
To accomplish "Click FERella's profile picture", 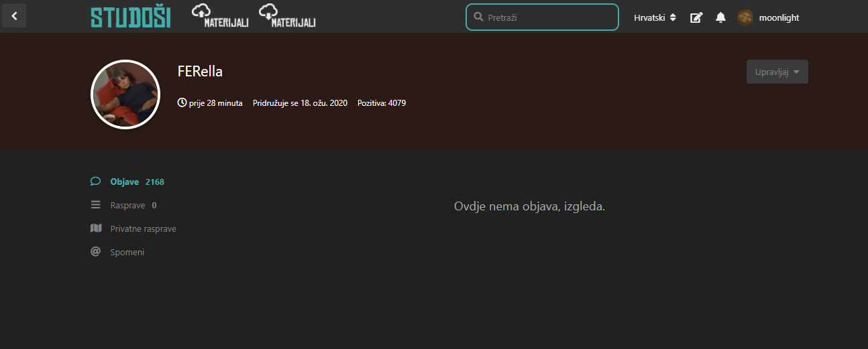I will (x=125, y=94).
